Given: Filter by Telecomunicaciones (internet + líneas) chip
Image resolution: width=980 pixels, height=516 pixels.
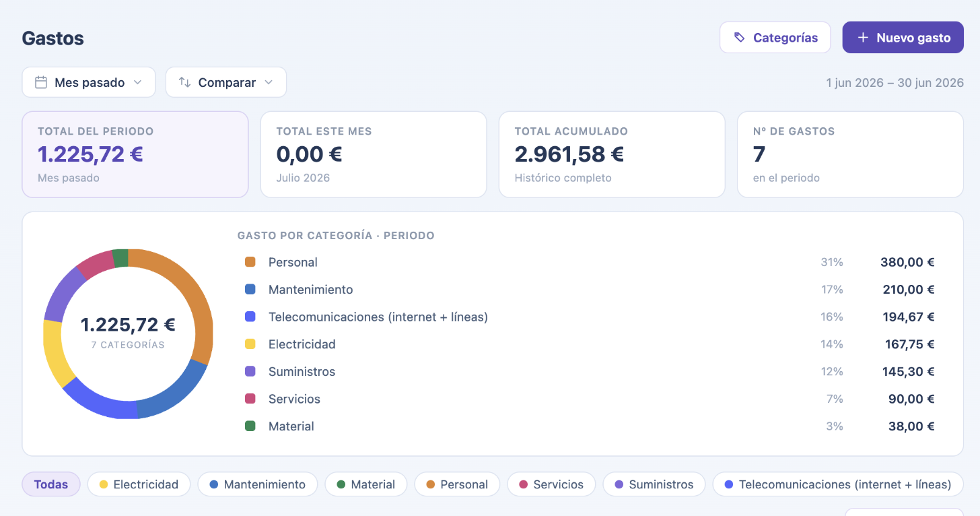Looking at the screenshot, I should [838, 484].
